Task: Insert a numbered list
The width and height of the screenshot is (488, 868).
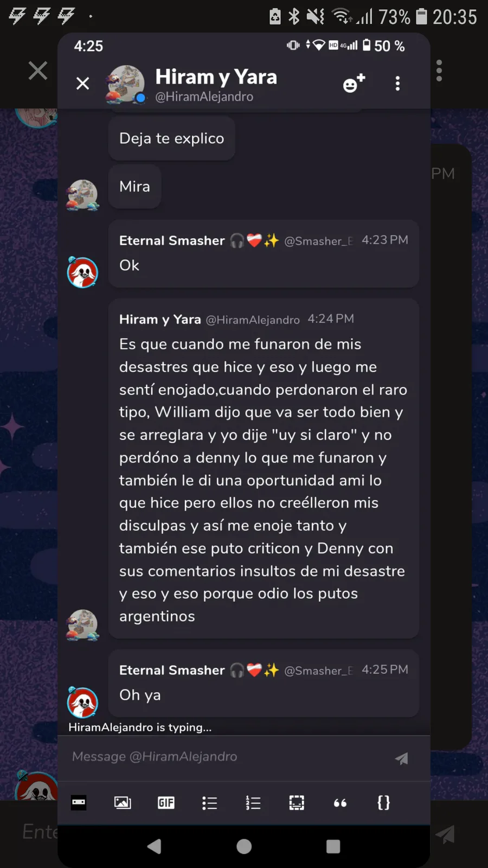Action: 253,802
